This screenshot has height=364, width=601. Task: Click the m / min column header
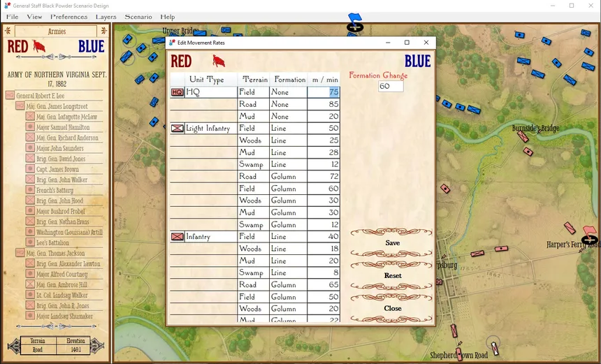click(x=325, y=80)
